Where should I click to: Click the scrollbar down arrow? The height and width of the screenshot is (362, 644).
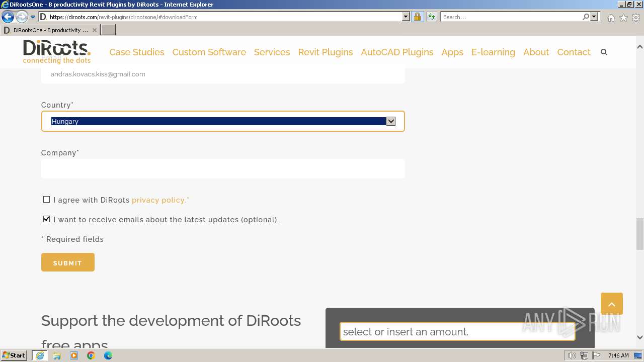coord(640,337)
